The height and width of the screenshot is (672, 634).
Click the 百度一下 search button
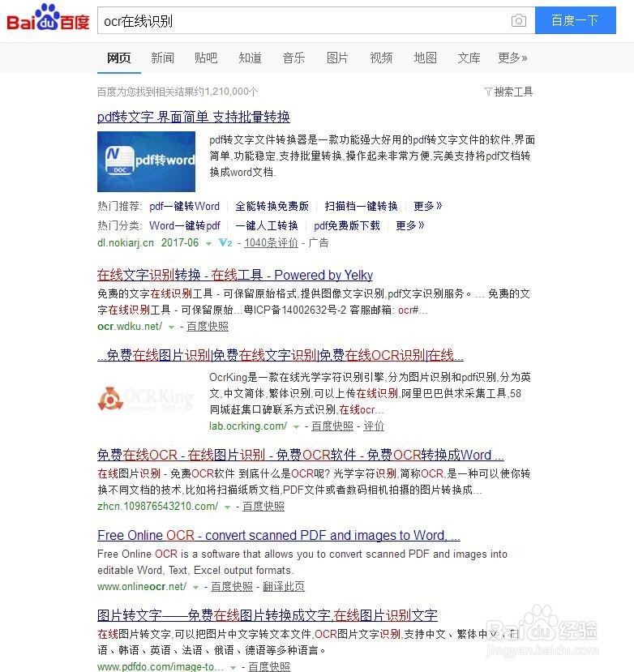click(x=576, y=20)
